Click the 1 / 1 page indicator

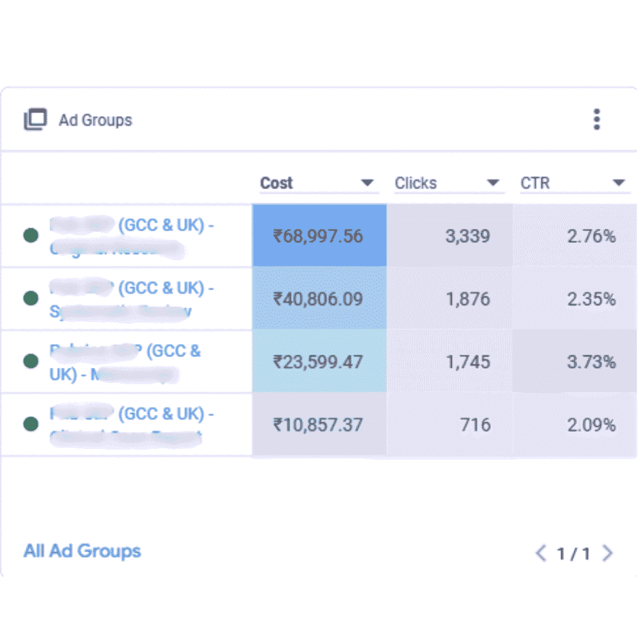pos(574,553)
